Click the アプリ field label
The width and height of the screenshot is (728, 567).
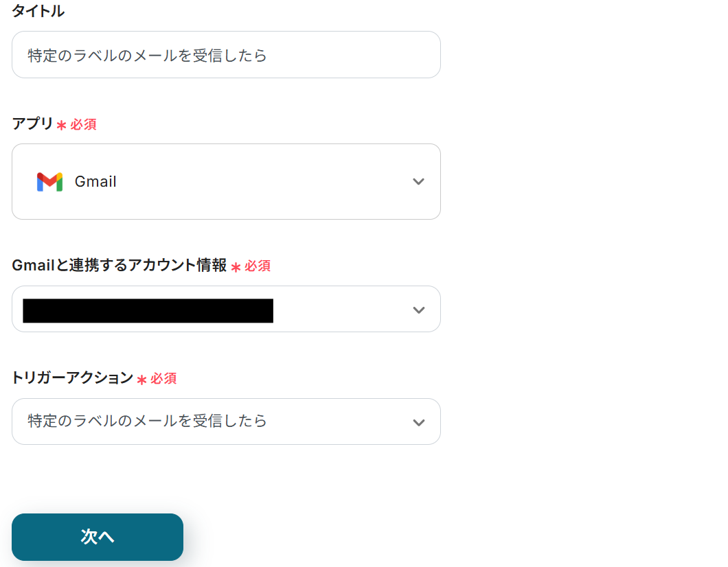tap(32, 124)
